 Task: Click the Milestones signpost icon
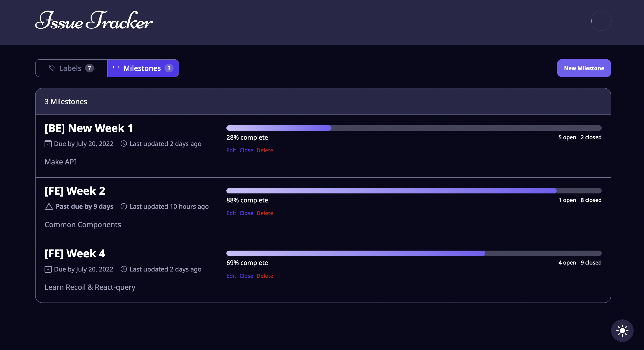(116, 68)
